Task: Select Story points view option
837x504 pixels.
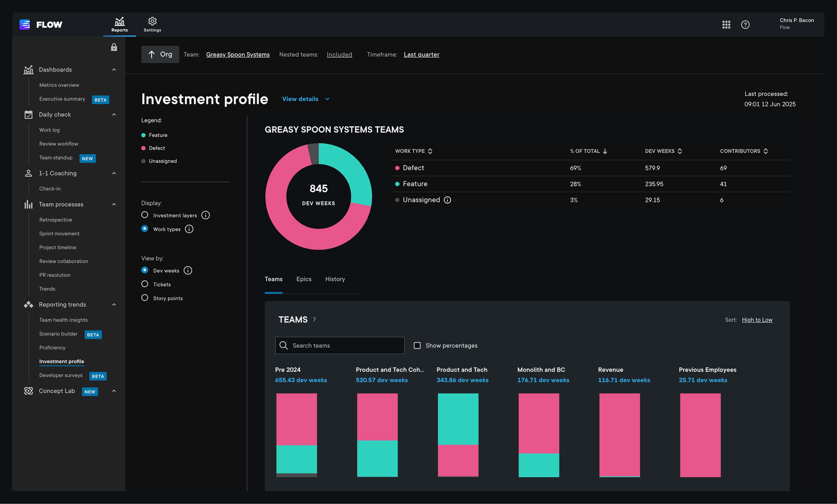Action: pyautogui.click(x=145, y=298)
